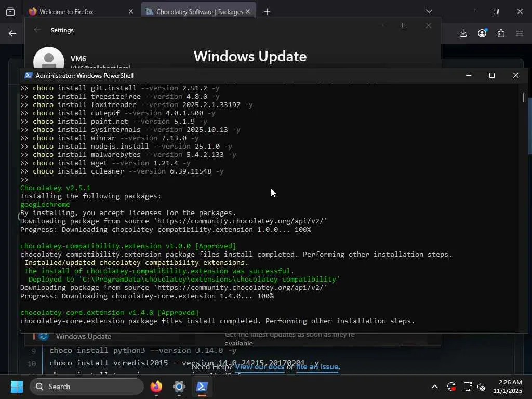Open clock and date calendar flyout
Viewport: 532px width, 399px height.
pos(508,387)
